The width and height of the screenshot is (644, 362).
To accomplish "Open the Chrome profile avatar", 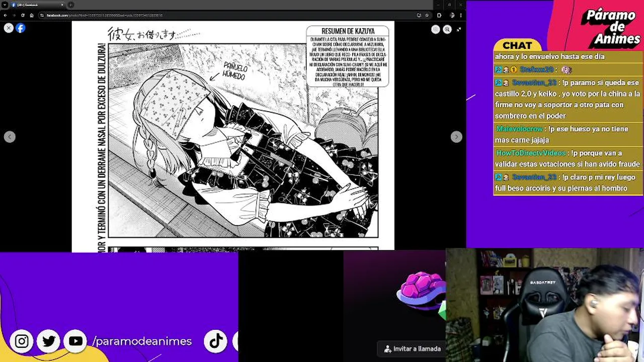I will (453, 15).
